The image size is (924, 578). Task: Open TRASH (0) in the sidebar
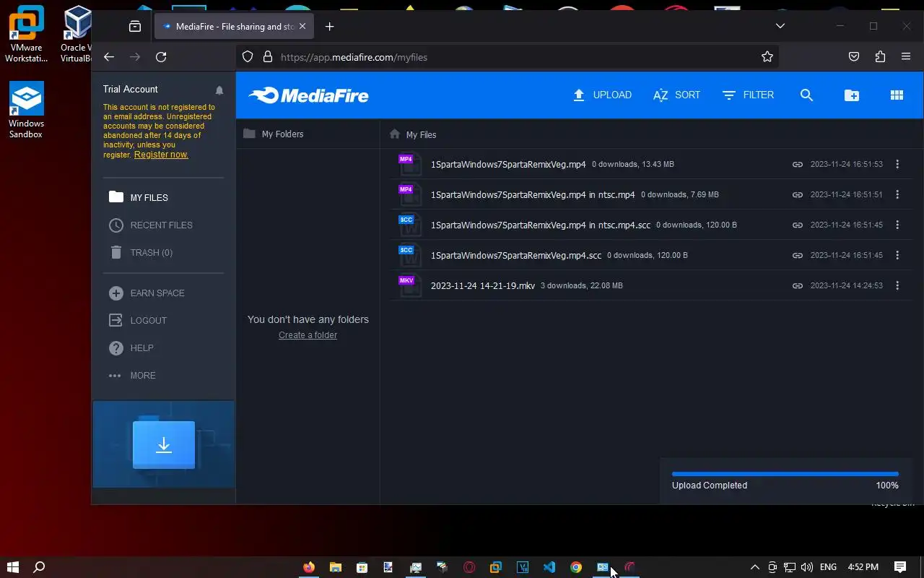pos(141,252)
